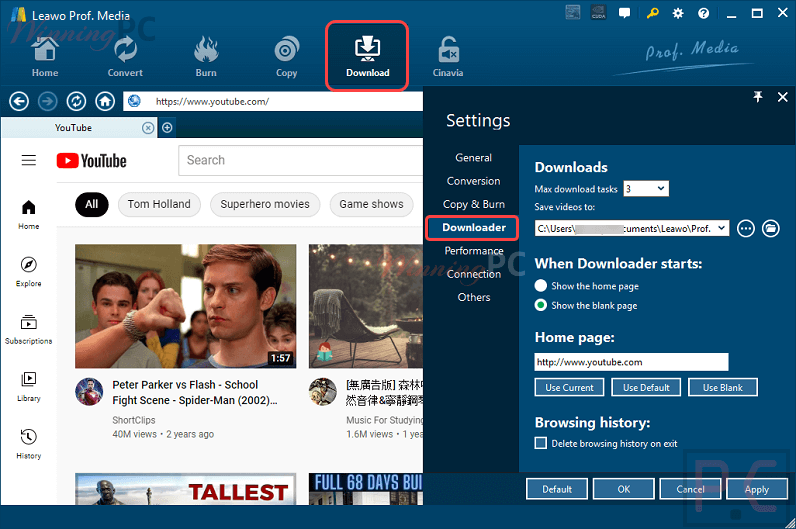796x529 pixels.
Task: Close the Settings panel
Action: pos(782,97)
